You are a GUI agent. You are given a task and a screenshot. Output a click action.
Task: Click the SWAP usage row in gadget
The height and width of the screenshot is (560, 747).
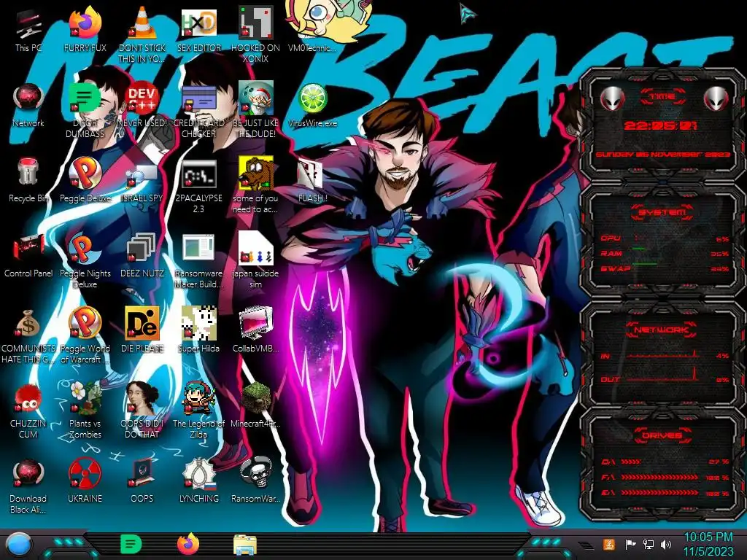[x=664, y=269]
